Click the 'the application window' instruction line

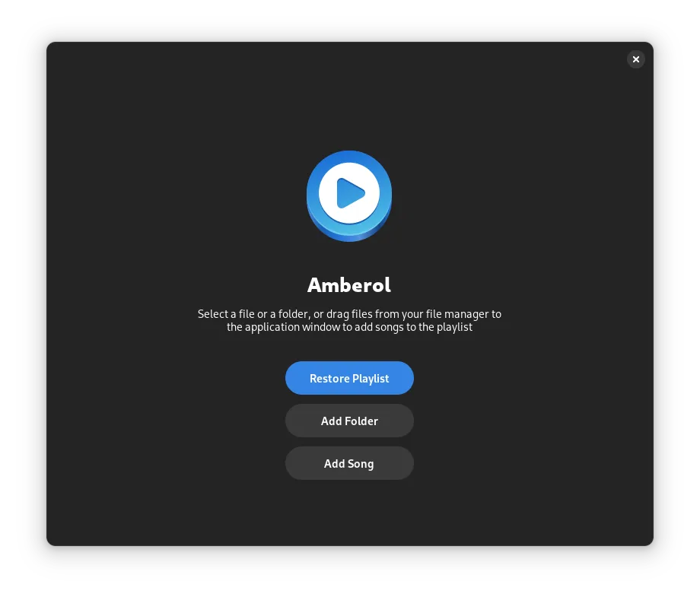tap(349, 327)
